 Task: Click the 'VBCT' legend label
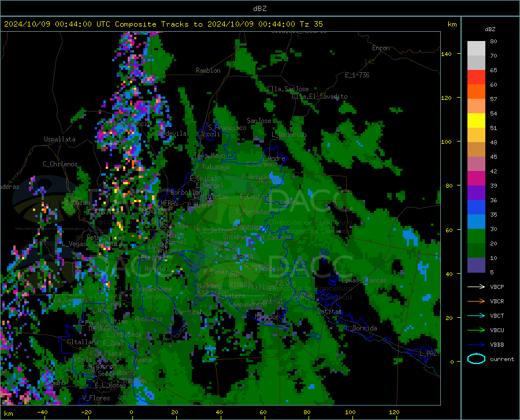(497, 315)
